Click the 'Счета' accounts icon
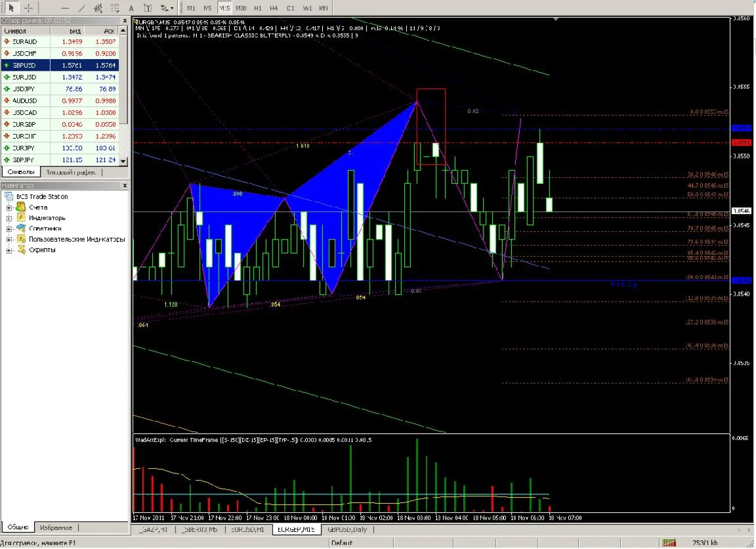756x549 pixels. (x=21, y=207)
